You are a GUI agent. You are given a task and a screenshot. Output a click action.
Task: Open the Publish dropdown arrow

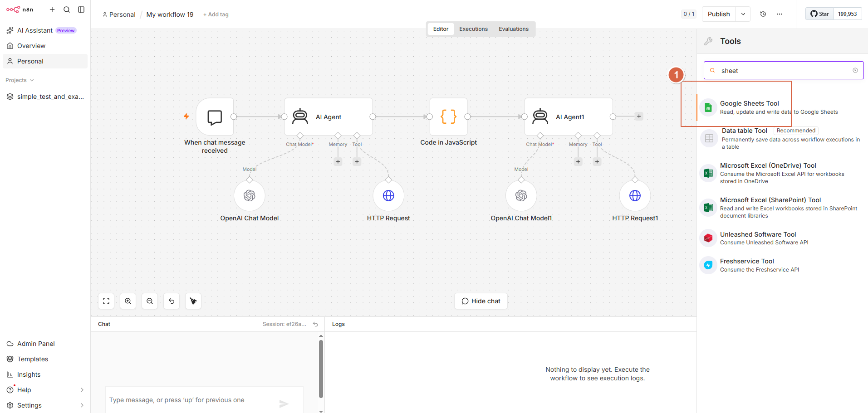pyautogui.click(x=743, y=14)
